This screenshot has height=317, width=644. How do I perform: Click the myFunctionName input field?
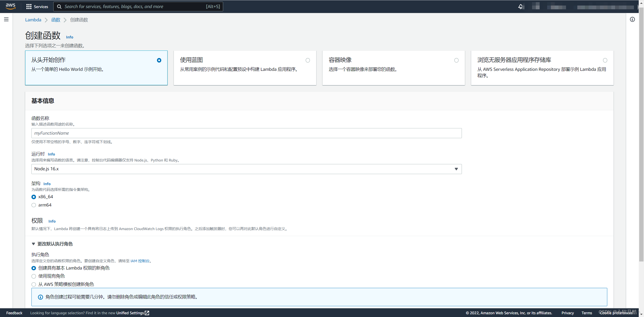click(247, 133)
